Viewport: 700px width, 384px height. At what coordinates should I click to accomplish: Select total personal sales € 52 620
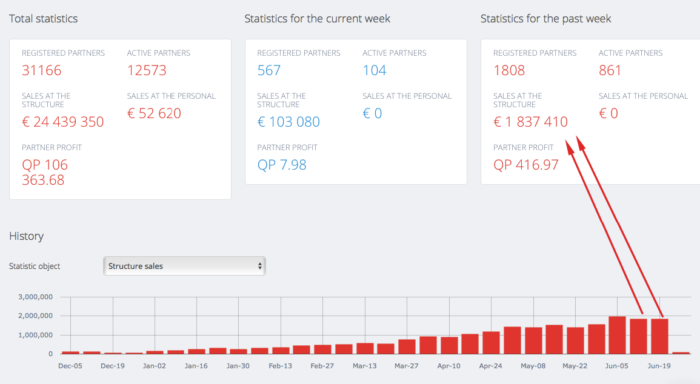[x=154, y=113]
